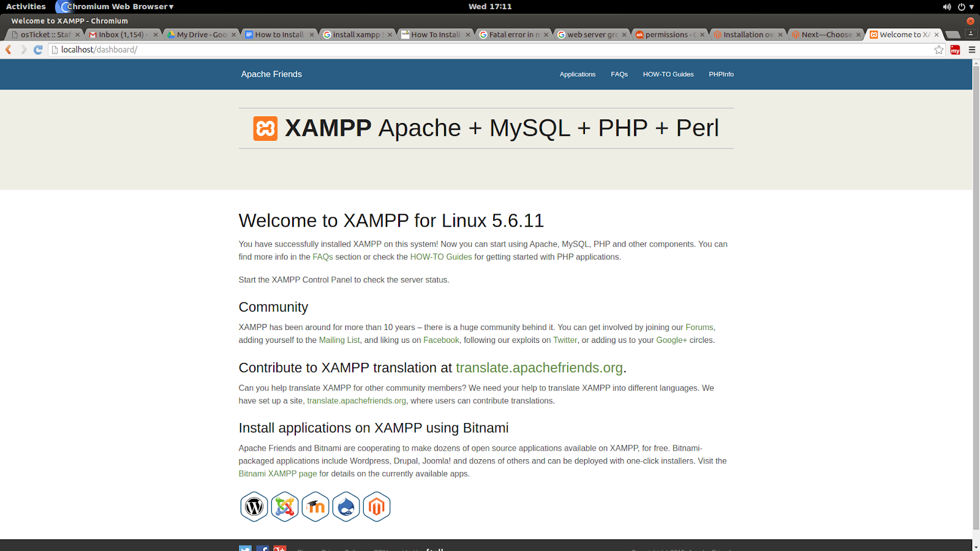Open a new tab with the new-tab button
Image resolution: width=980 pixels, height=551 pixels.
click(x=952, y=35)
